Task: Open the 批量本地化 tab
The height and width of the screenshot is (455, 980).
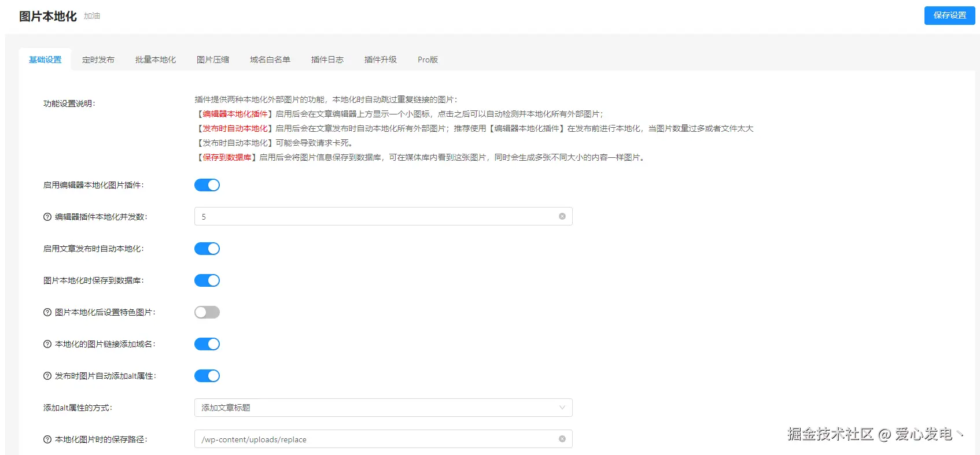Action: pos(156,60)
